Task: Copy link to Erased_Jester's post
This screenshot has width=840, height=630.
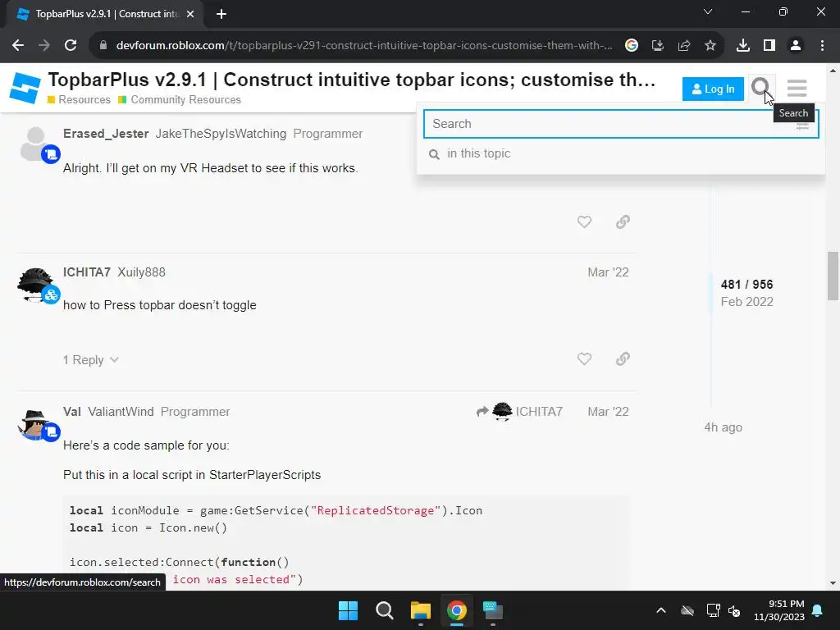Action: pos(623,221)
